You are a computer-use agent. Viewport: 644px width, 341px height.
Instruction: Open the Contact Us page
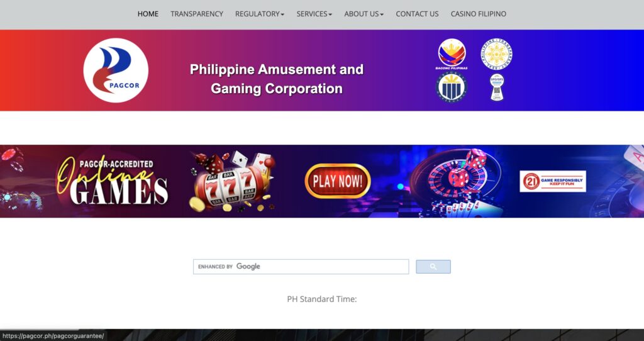pos(418,14)
